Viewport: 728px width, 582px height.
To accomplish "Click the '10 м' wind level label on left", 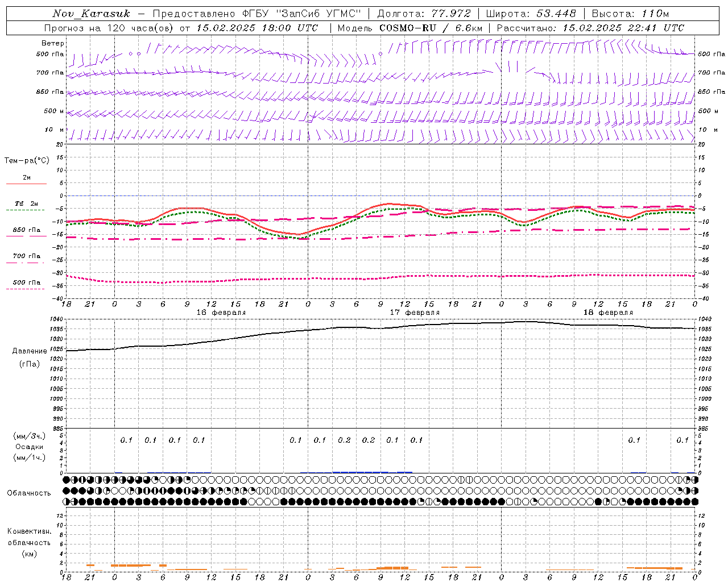I will pyautogui.click(x=55, y=130).
